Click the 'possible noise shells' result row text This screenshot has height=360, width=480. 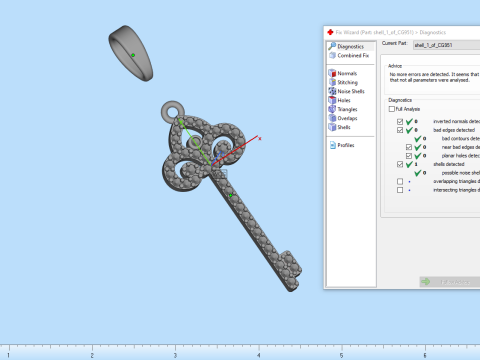coord(461,173)
